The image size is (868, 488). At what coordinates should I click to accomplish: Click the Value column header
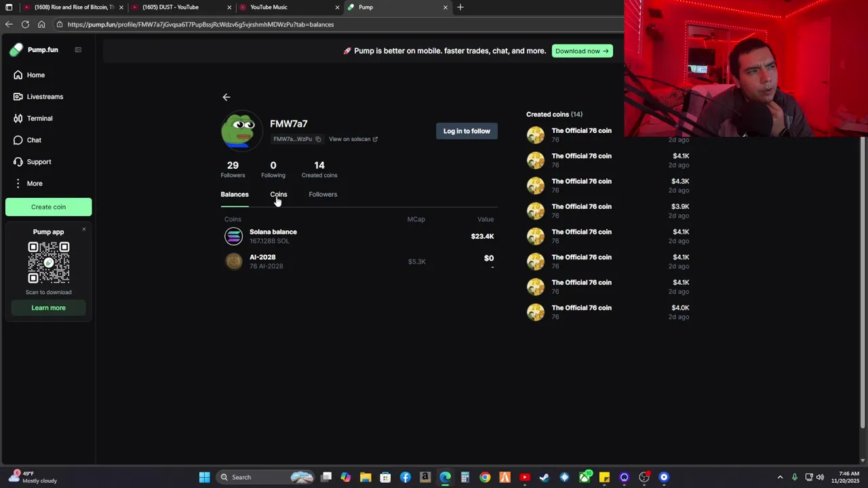pos(486,220)
